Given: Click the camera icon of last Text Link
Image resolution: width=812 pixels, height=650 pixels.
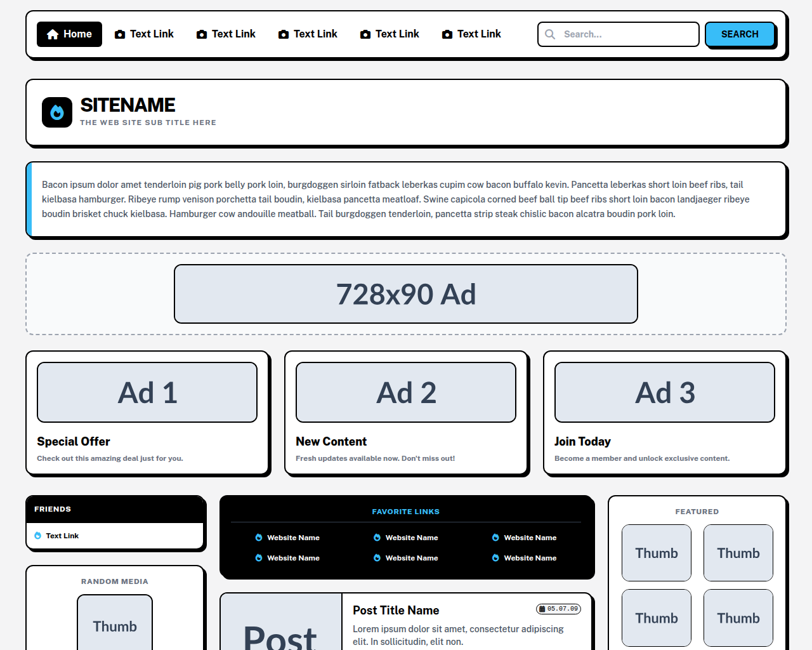Looking at the screenshot, I should point(447,34).
